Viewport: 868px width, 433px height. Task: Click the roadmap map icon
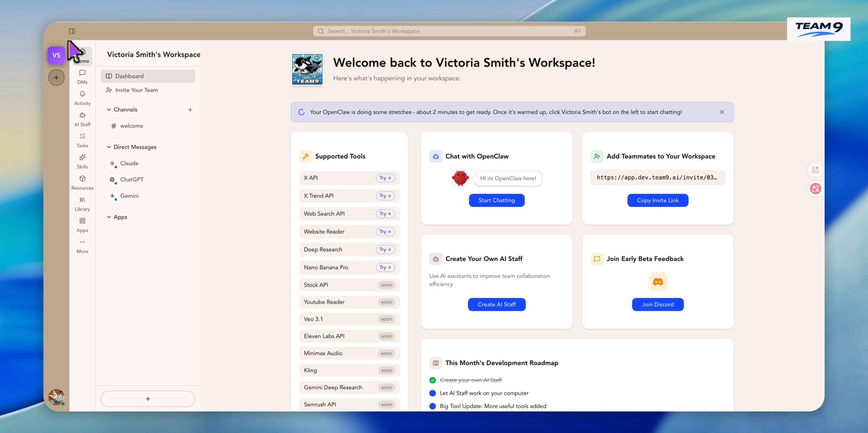point(436,363)
